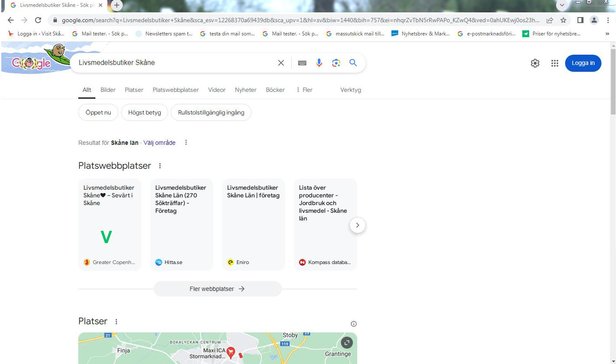Reload the page with refresh icon

tap(38, 20)
